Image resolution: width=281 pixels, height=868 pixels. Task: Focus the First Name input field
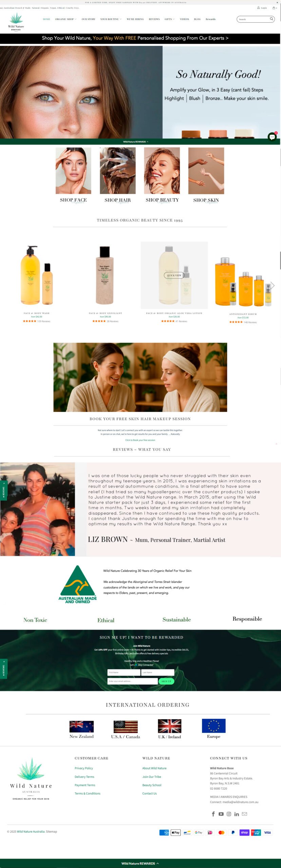coord(124,672)
